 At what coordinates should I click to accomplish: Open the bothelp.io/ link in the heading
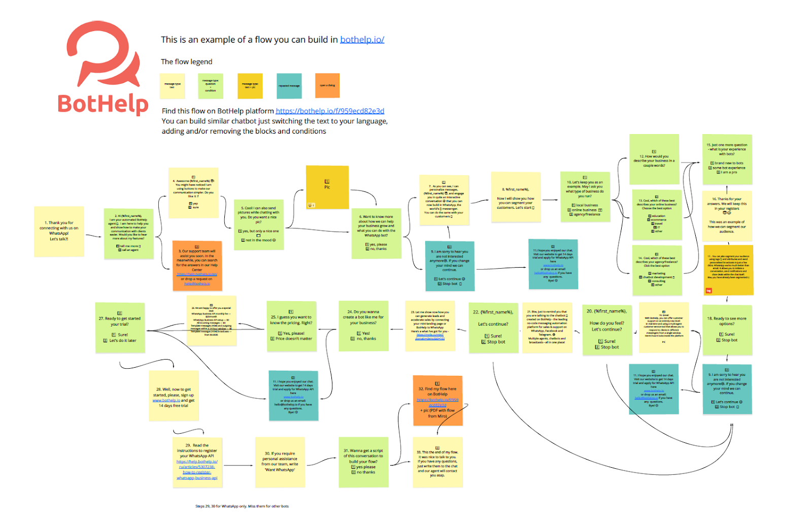(x=362, y=40)
